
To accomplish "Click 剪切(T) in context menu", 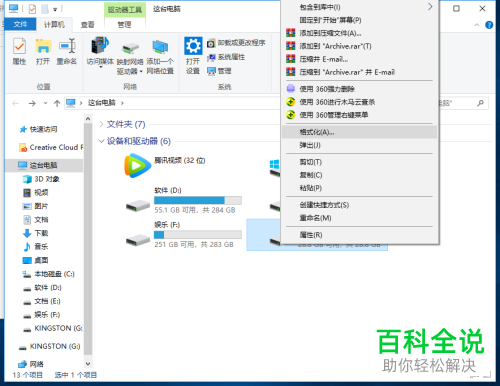I will tap(359, 162).
